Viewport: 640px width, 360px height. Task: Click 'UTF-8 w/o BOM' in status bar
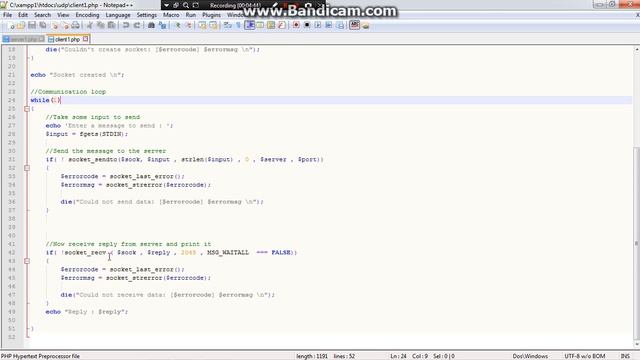coord(585,356)
